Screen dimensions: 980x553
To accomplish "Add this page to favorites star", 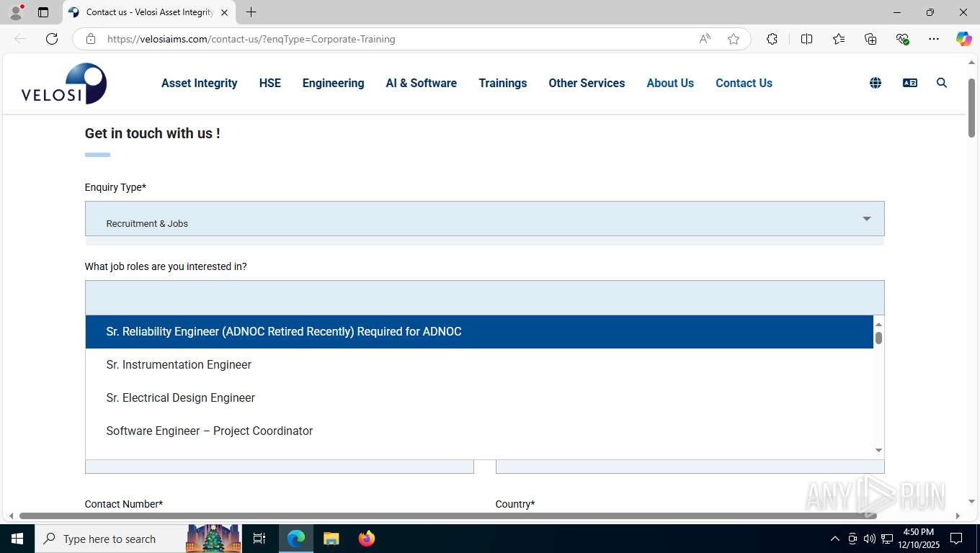I will (734, 39).
